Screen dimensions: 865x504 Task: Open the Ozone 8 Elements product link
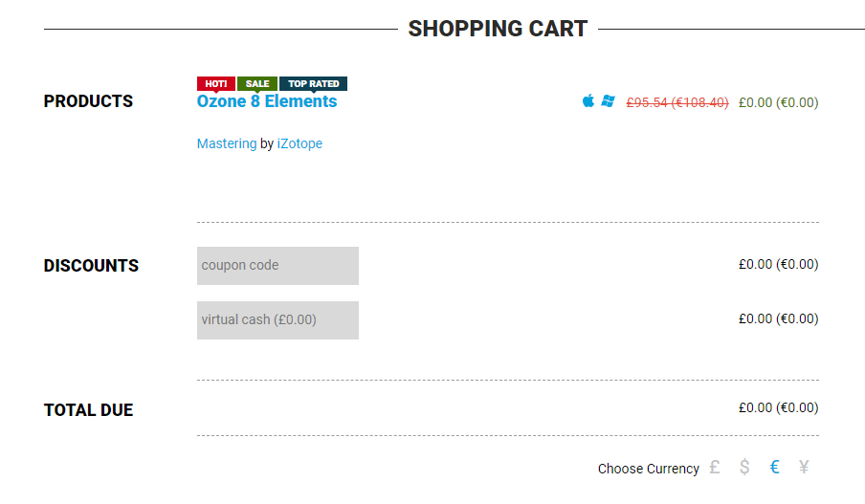pos(267,101)
